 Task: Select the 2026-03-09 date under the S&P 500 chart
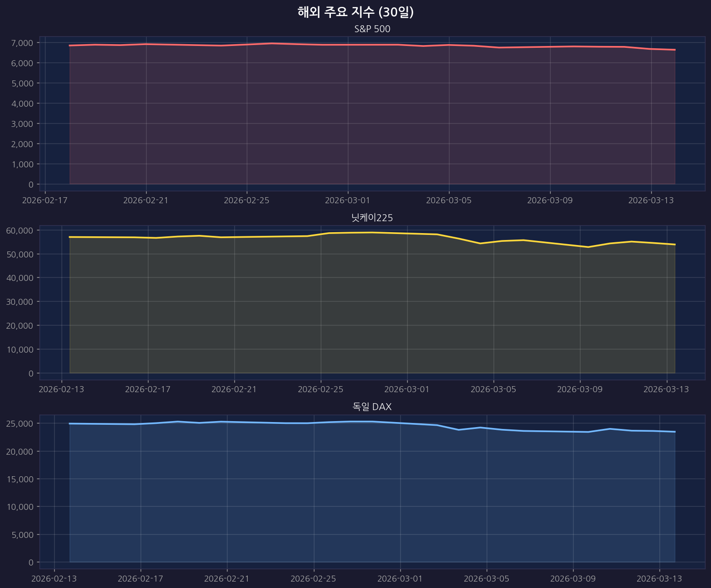550,200
